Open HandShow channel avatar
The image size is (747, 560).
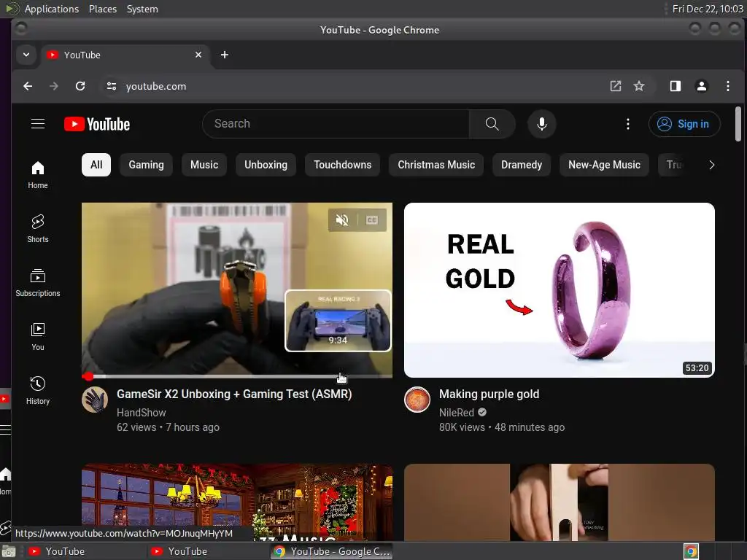coord(95,400)
